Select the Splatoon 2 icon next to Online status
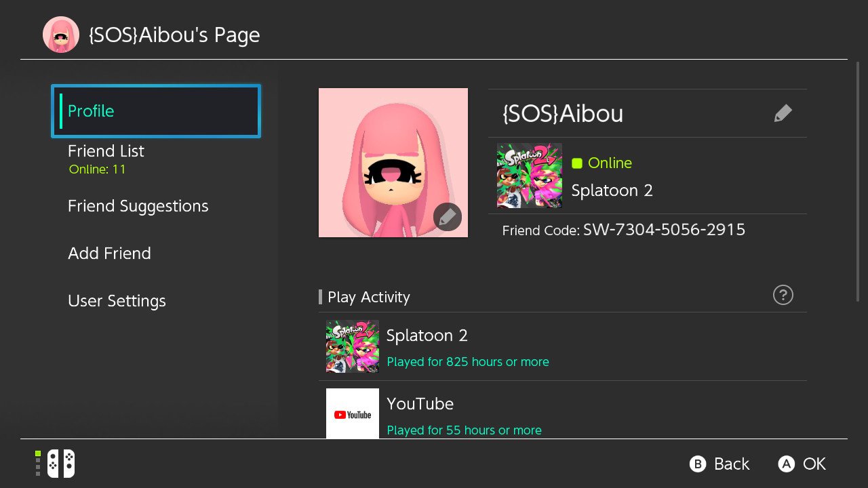 529,175
